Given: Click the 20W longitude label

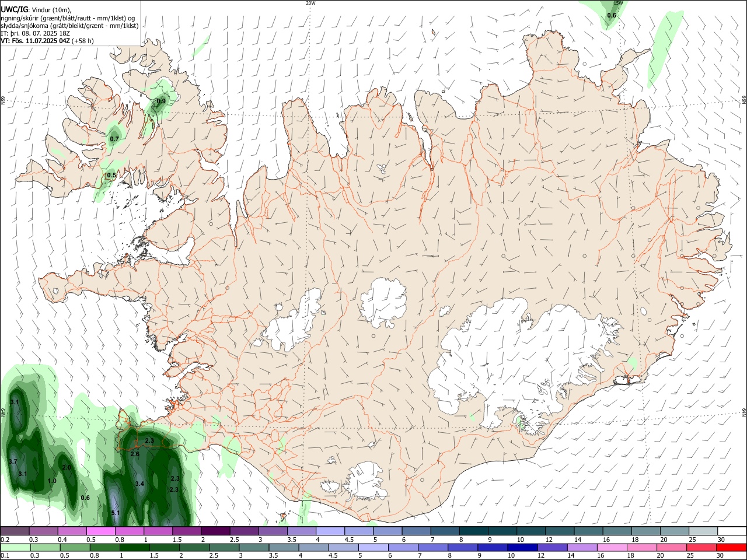Looking at the screenshot, I should (310, 3).
